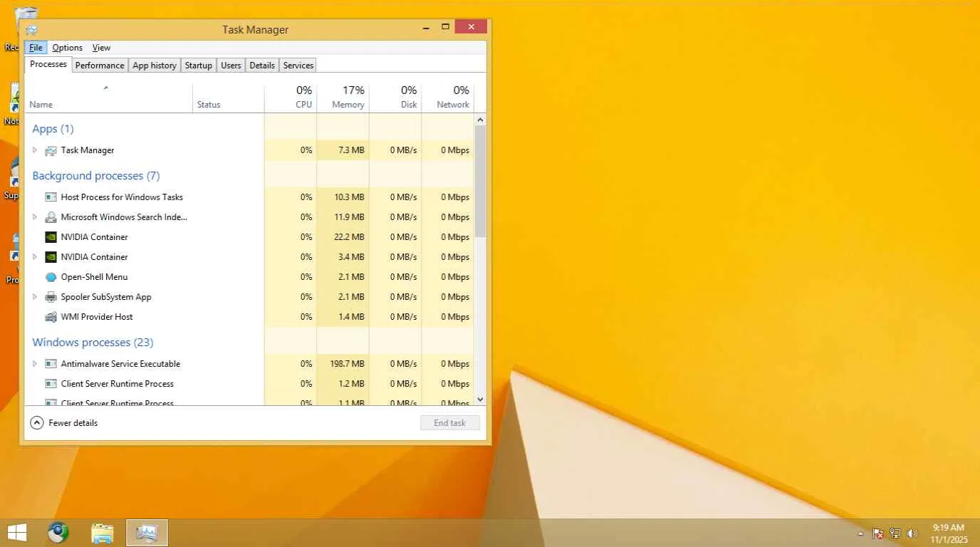Click the "198.7 MB" memory cell

(x=343, y=364)
